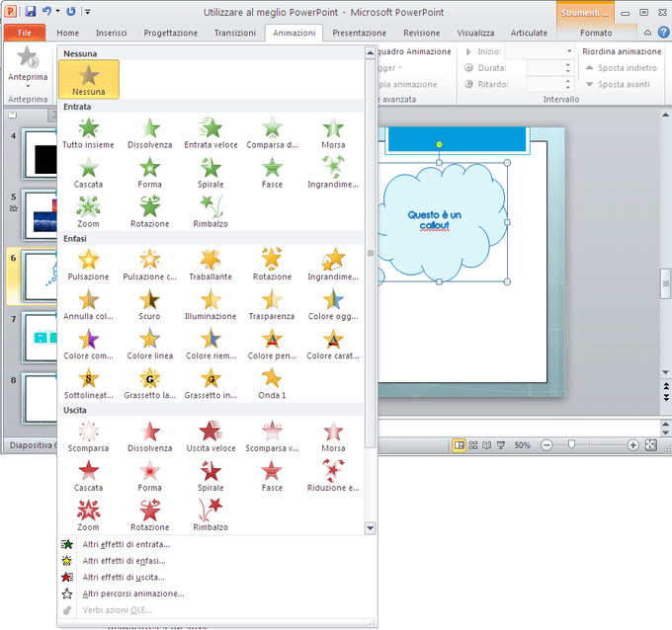Switch to the Home tab
Screen dimensions: 672x630
(x=68, y=33)
